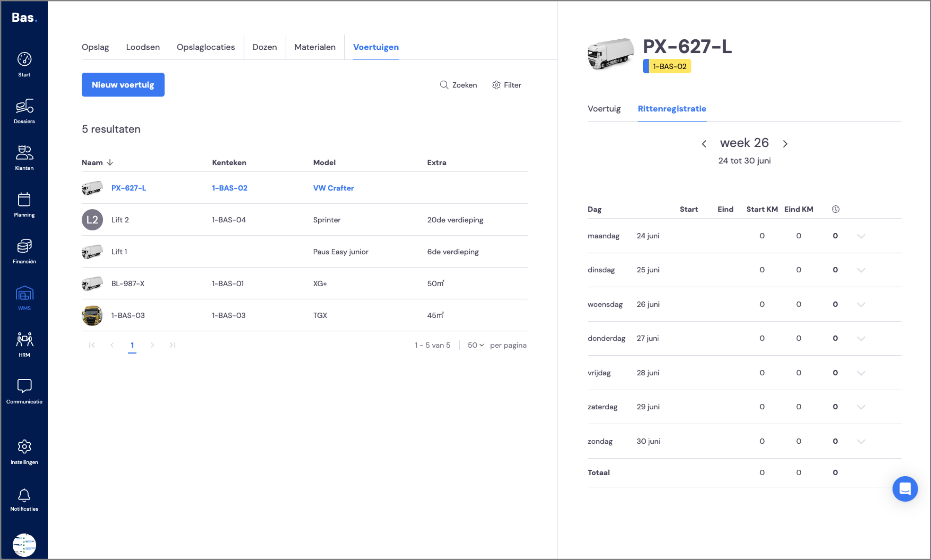Select page 1 in pagination
Viewport: 931px width, 560px height.
(x=132, y=345)
